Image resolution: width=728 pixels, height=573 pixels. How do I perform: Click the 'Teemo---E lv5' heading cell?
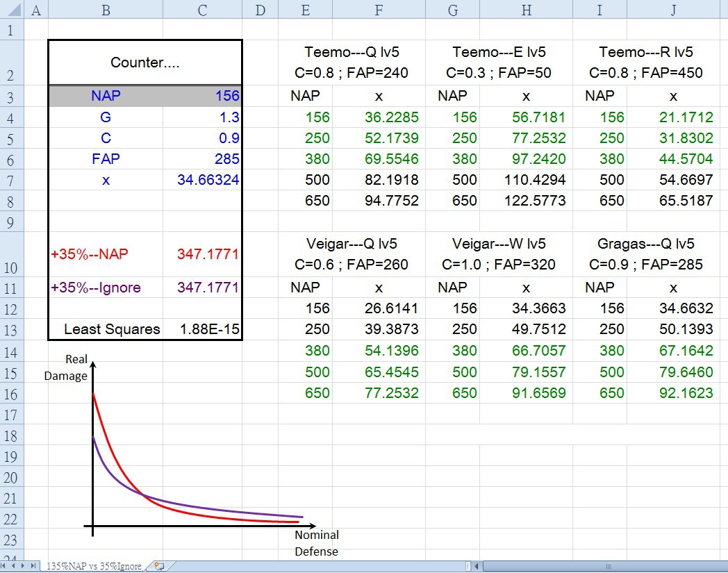499,63
